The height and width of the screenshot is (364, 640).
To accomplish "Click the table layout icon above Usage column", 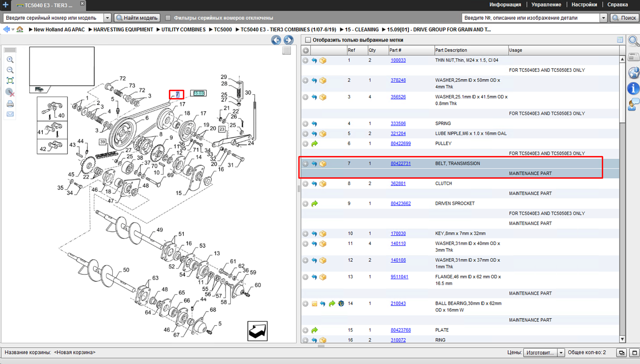I will (x=620, y=40).
